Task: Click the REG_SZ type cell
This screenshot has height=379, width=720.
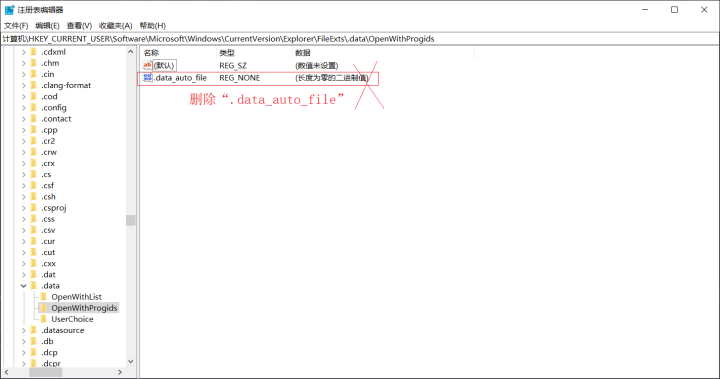Action: coord(233,66)
